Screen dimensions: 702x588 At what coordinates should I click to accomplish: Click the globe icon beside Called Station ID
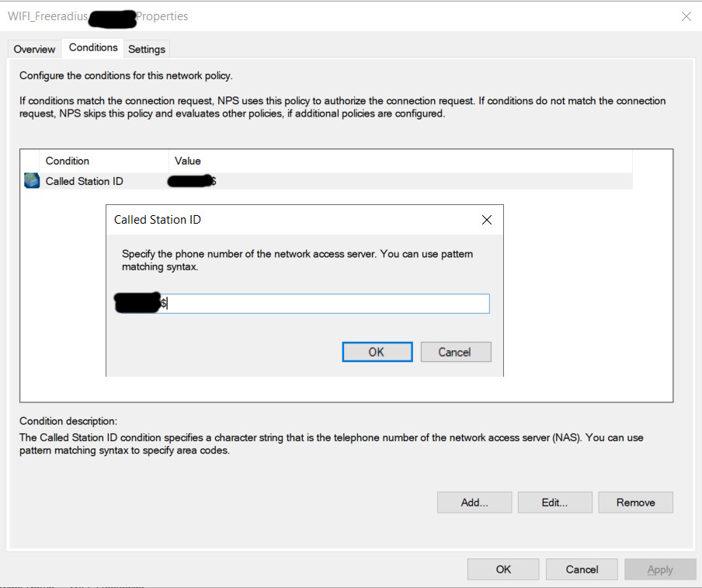[31, 181]
